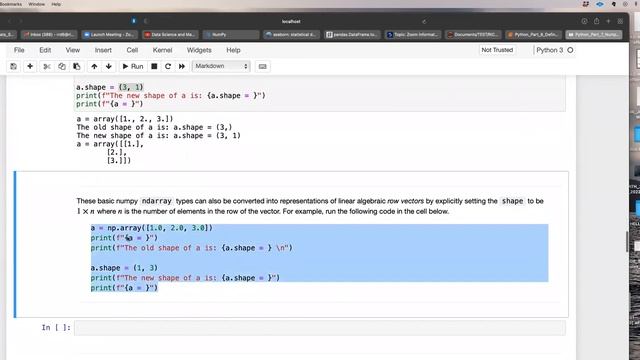This screenshot has width=640, height=360.
Task: Click the kernel idle circle indicator
Action: click(570, 50)
